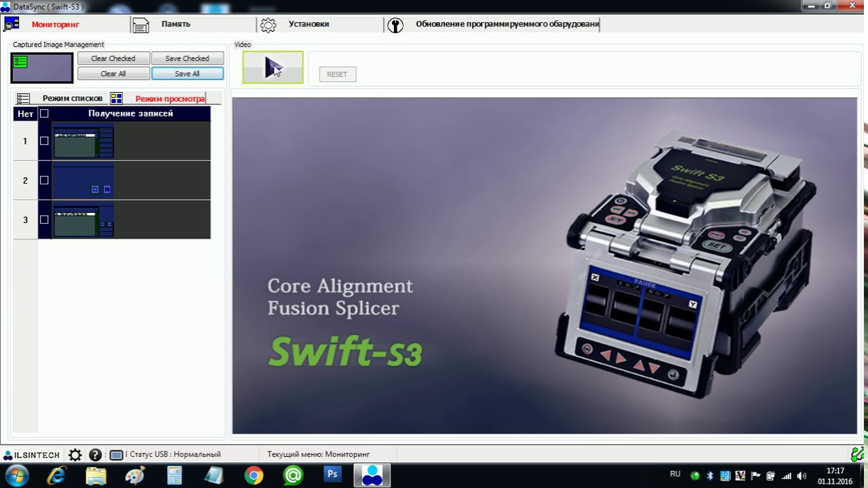
Task: Click the captured image preview thumbnail
Action: [x=41, y=68]
